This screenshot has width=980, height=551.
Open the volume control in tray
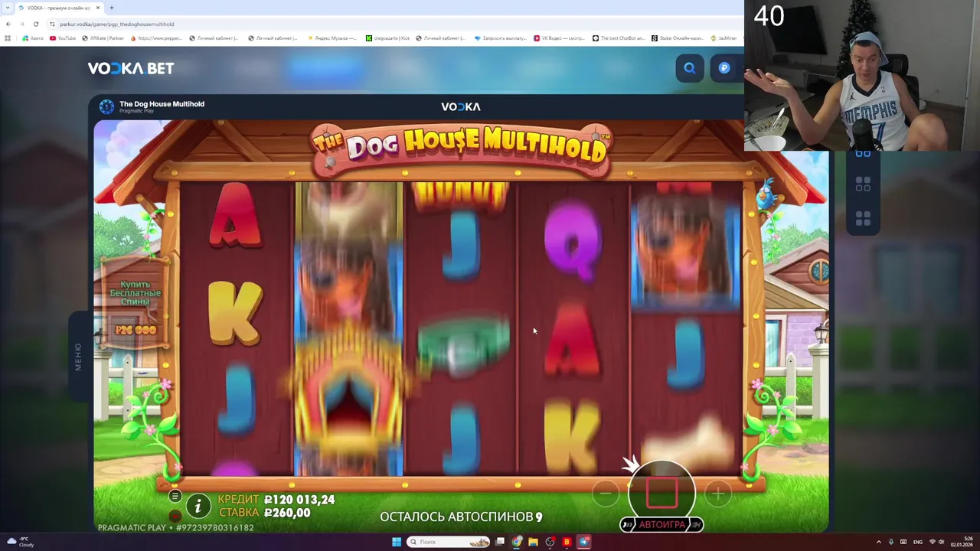pyautogui.click(x=941, y=542)
